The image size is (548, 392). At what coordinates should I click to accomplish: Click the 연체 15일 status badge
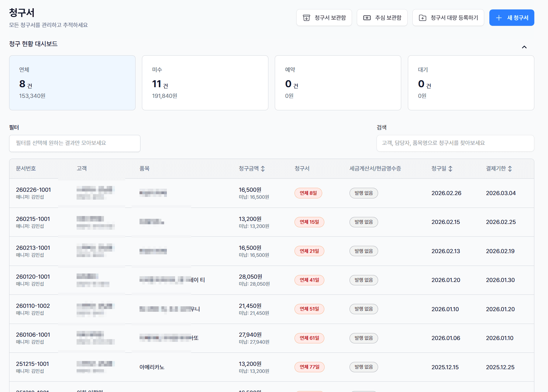[x=309, y=222]
